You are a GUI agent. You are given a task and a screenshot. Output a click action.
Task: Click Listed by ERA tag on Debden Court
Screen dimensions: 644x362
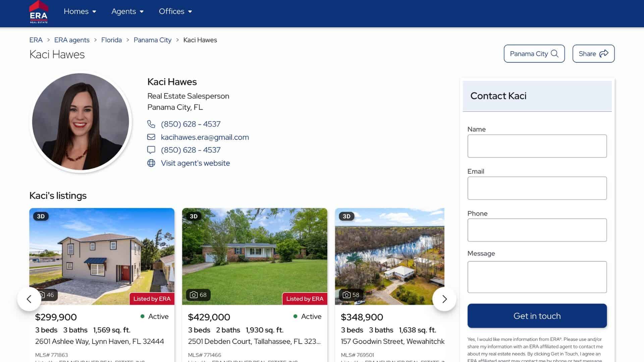[x=305, y=299]
